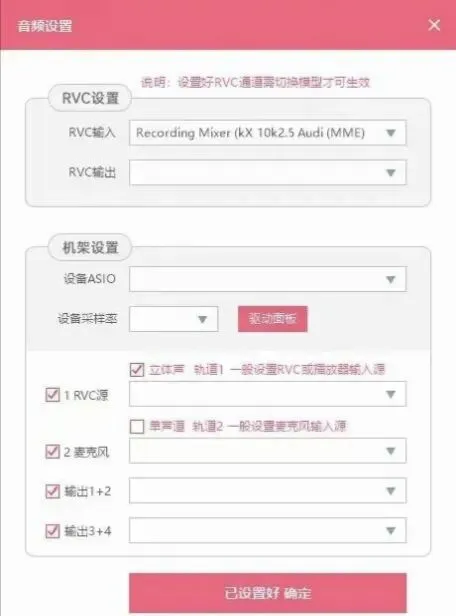
Task: Open the 1 RVC源 source dropdown arrow
Action: 391,394
